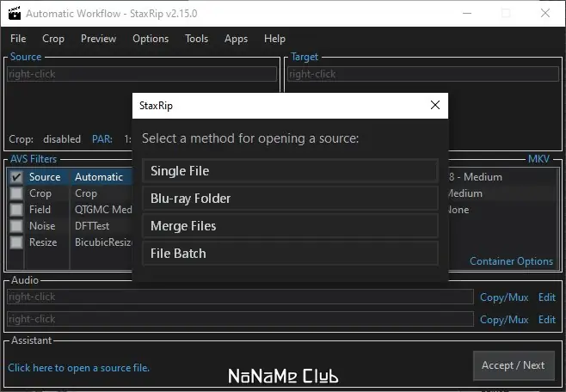This screenshot has height=392, width=566.
Task: Click Edit for first audio track
Action: tap(546, 297)
